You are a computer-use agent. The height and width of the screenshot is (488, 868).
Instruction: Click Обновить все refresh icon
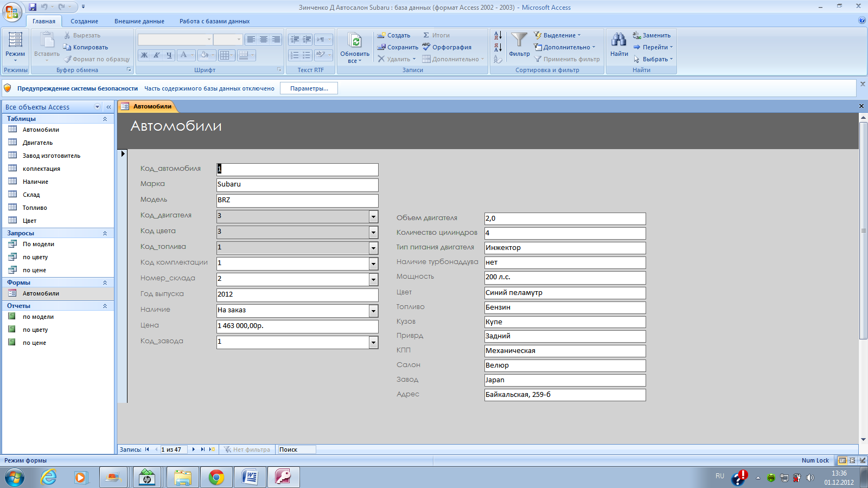pos(355,41)
